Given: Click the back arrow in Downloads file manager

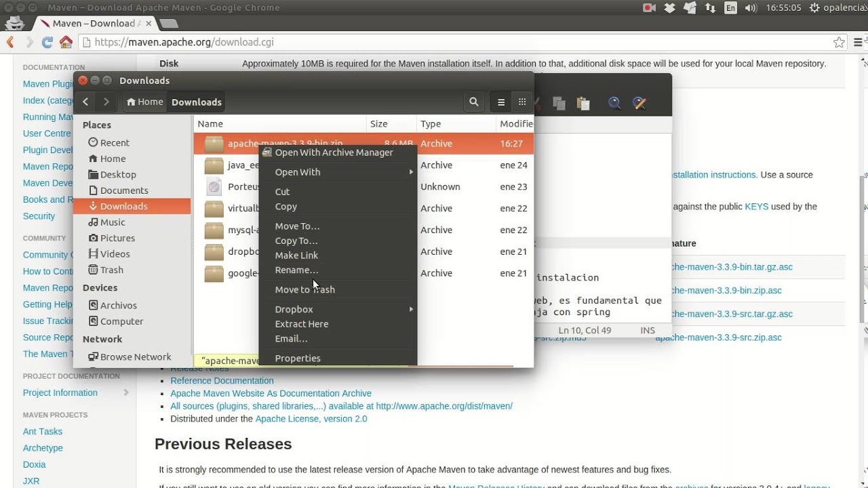Looking at the screenshot, I should tap(85, 102).
